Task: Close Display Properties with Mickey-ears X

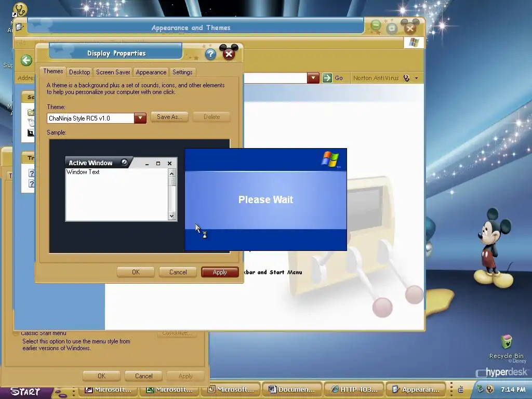Action: (x=229, y=54)
